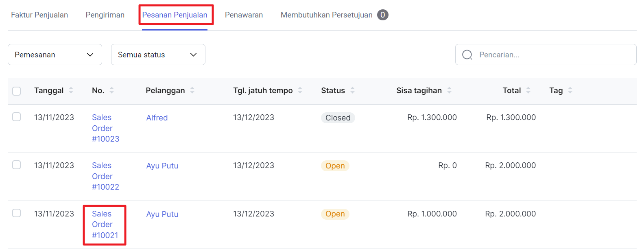Go to the Penawaran tab
This screenshot has width=644, height=249.
coord(244,15)
